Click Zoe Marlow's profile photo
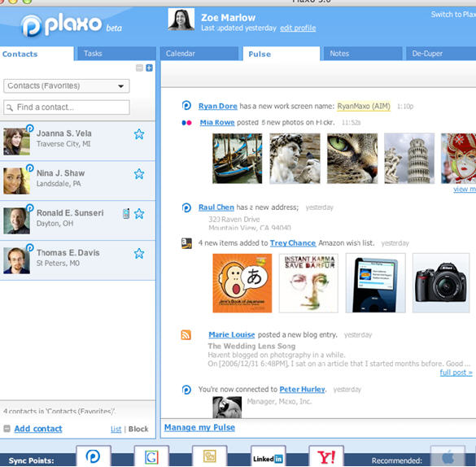This screenshot has width=476, height=467. click(181, 20)
